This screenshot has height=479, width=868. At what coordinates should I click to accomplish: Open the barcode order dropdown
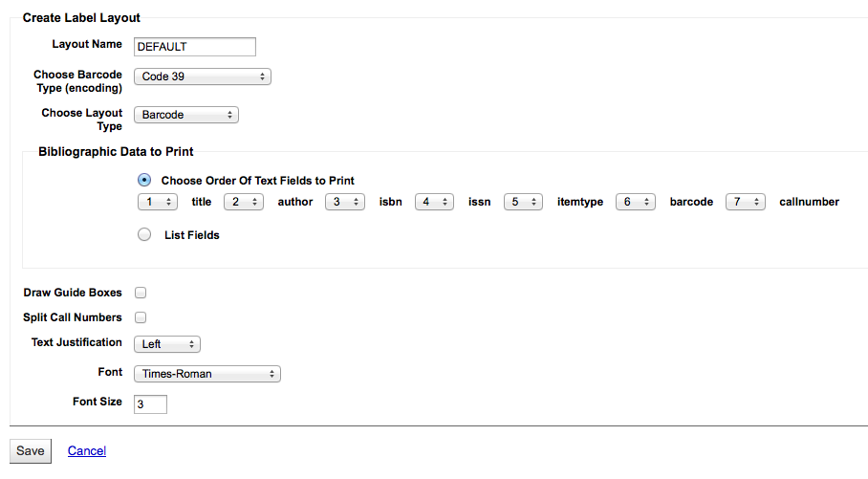point(635,202)
